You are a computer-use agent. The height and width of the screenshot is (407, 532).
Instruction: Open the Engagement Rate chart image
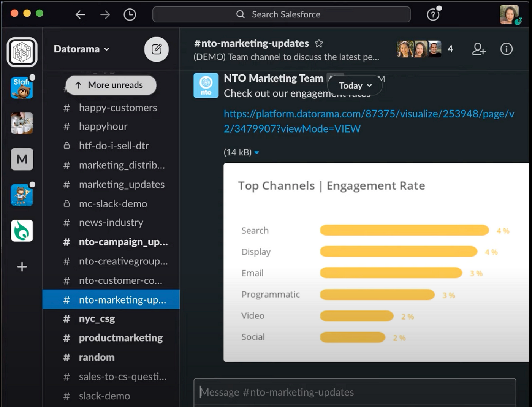pos(376,262)
